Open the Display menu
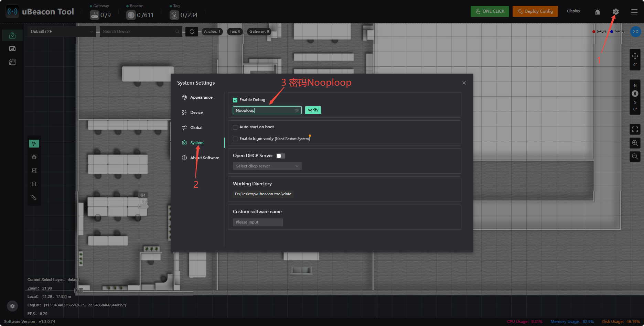The height and width of the screenshot is (326, 644). [x=573, y=11]
